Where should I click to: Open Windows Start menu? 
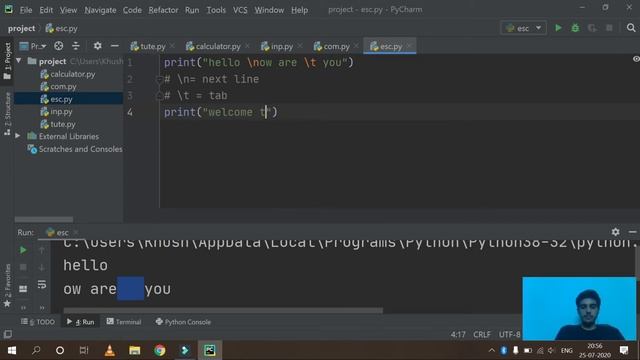[x=11, y=350]
